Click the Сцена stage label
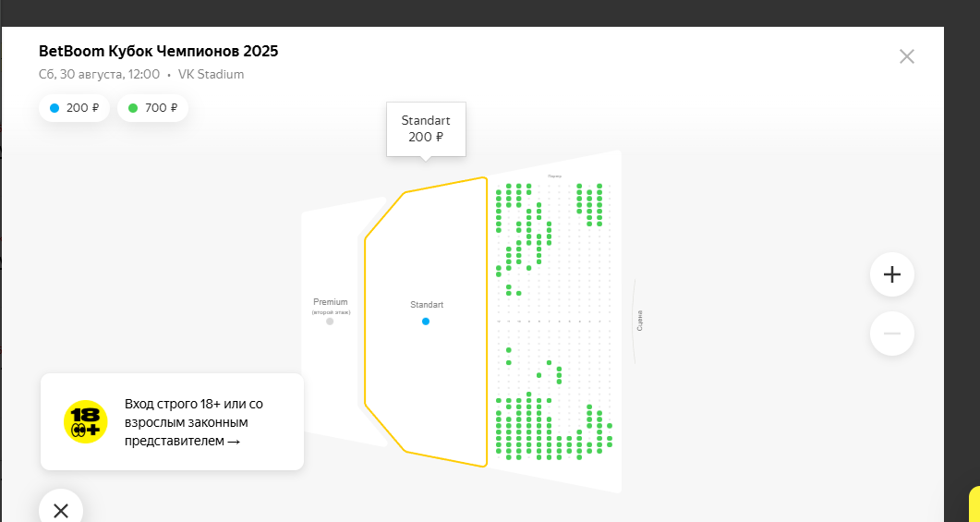 640,320
